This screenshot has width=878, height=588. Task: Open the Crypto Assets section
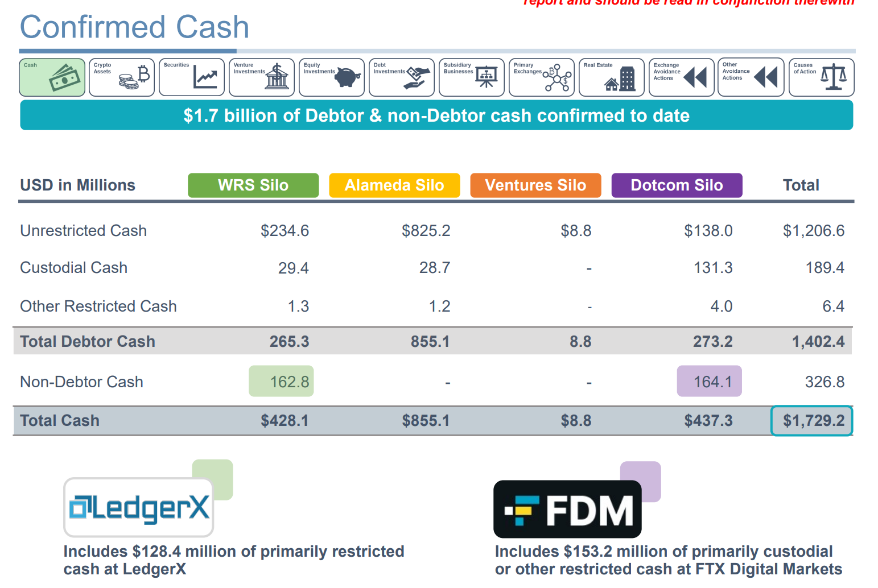(121, 77)
